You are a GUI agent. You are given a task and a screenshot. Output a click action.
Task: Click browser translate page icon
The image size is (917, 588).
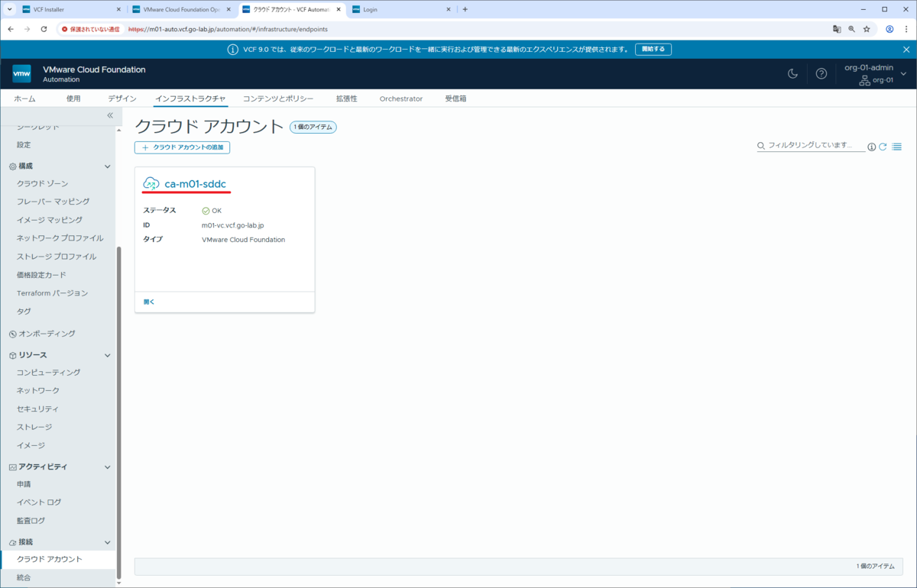point(837,29)
